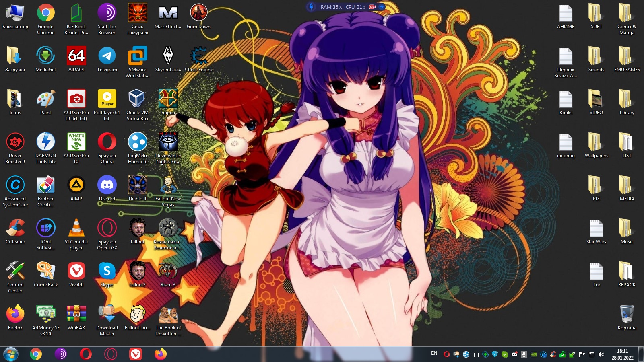The width and height of the screenshot is (644, 362).
Task: Select the MassEffect game shortcut
Action: [x=168, y=16]
